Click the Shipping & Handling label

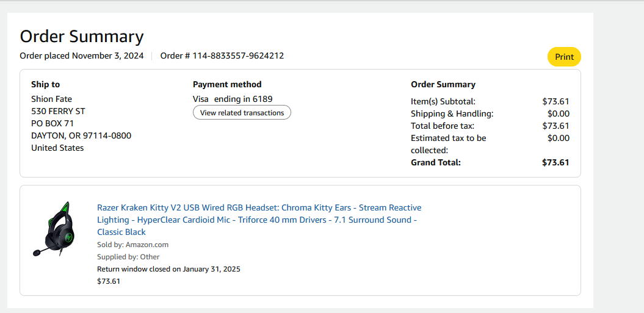[x=452, y=113]
